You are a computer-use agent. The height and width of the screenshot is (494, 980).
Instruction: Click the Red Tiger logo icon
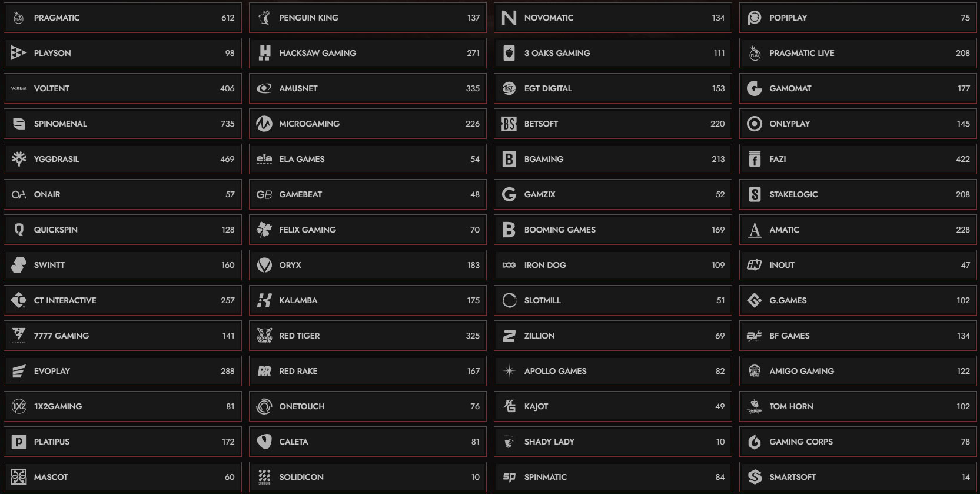point(264,336)
